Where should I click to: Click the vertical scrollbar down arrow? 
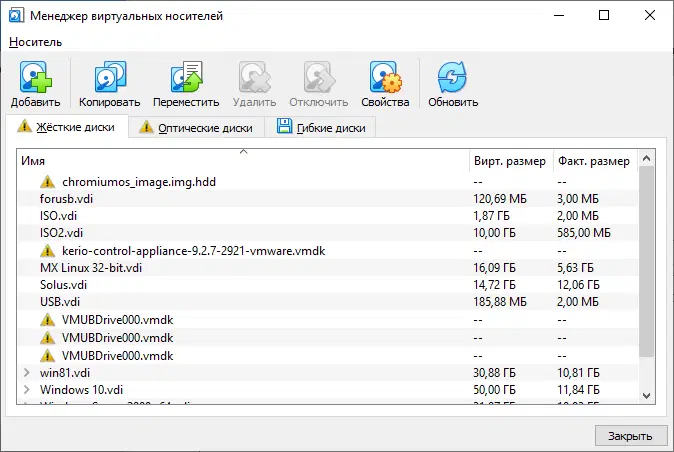point(646,395)
